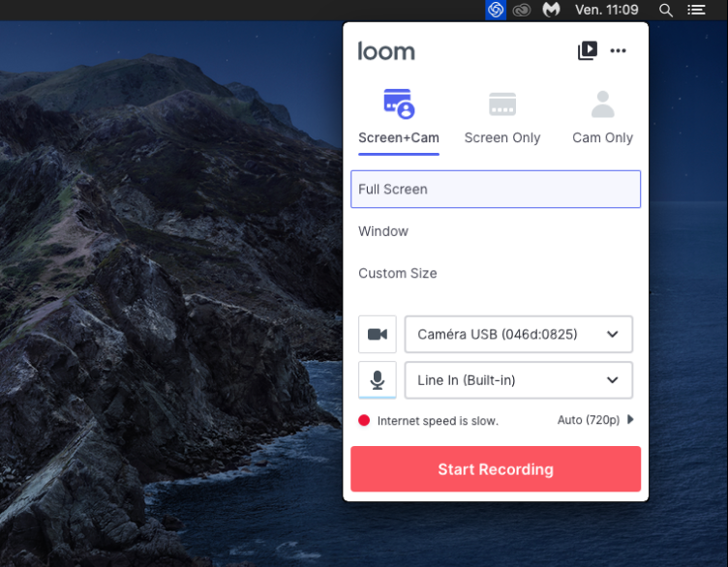This screenshot has width=728, height=567.
Task: Open Notification Center list icon
Action: click(696, 10)
